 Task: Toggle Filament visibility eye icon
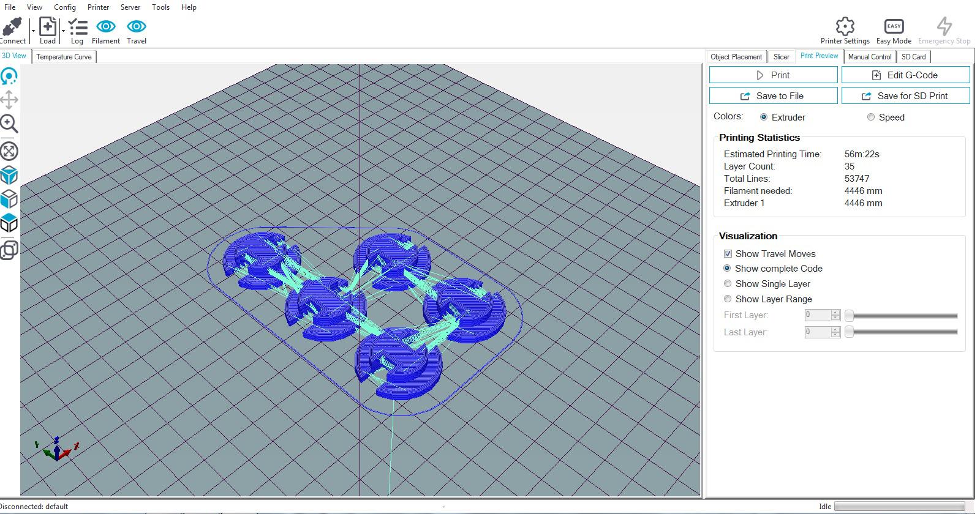(106, 26)
